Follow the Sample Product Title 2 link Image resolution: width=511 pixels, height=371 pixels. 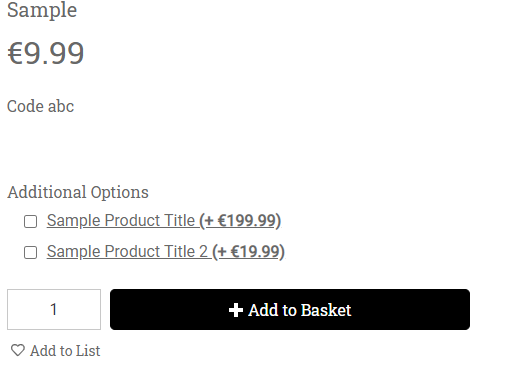pos(127,252)
